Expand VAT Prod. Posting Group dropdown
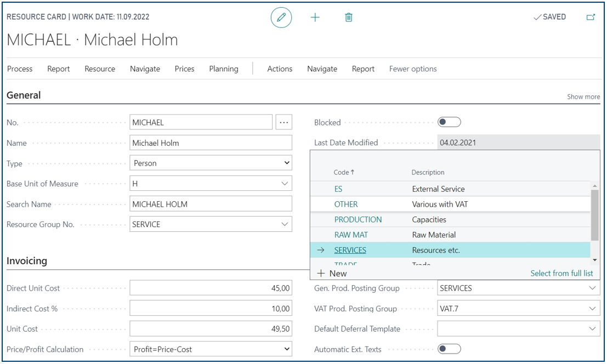The width and height of the screenshot is (607, 364). 592,308
